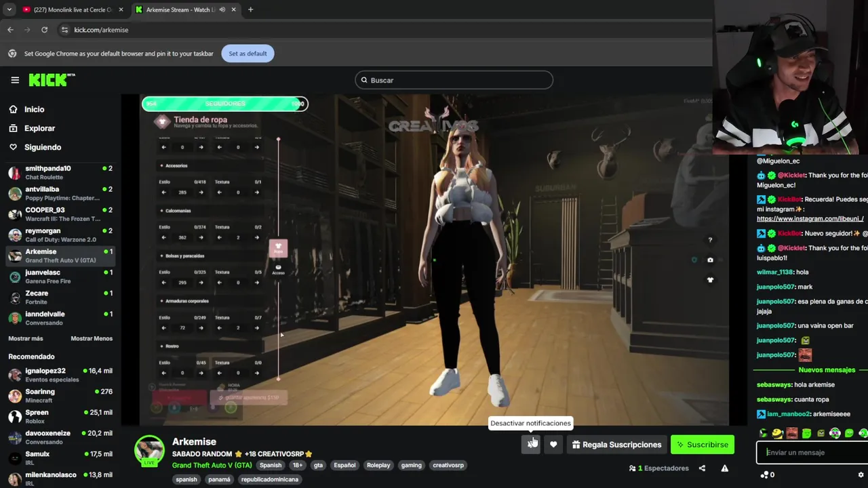Expand sidebar with Mostrar más
Screen dimensions: 868x488
pyautogui.click(x=26, y=338)
